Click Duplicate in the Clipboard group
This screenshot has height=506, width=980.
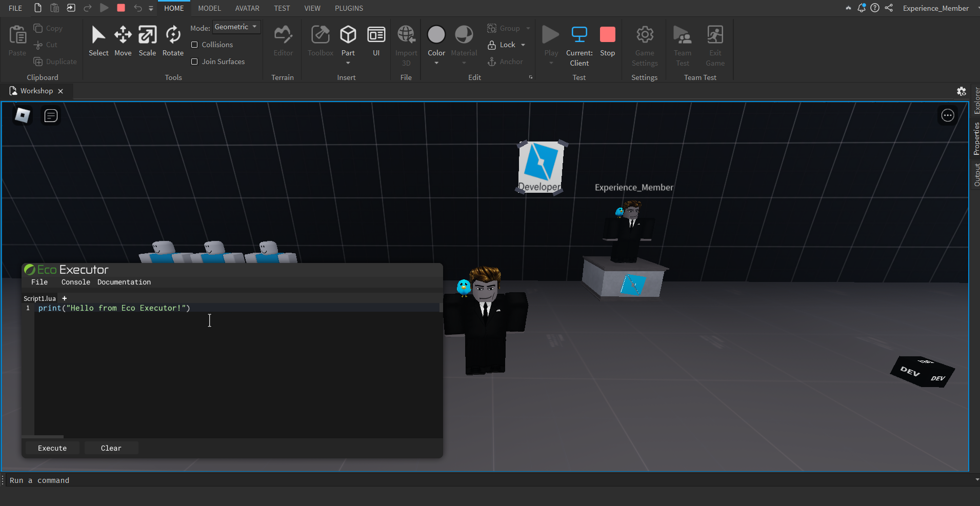[x=55, y=62]
